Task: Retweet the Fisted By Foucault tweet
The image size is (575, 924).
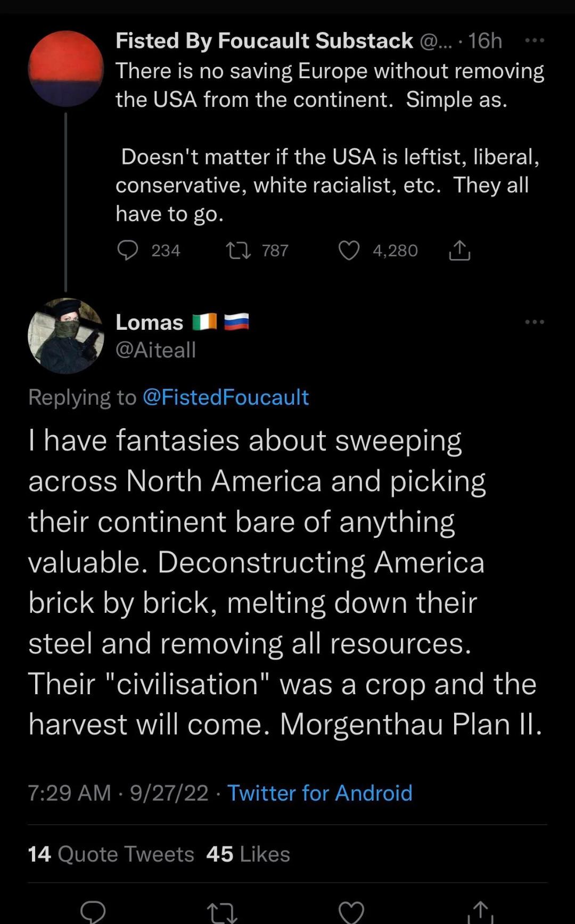Action: 238,250
